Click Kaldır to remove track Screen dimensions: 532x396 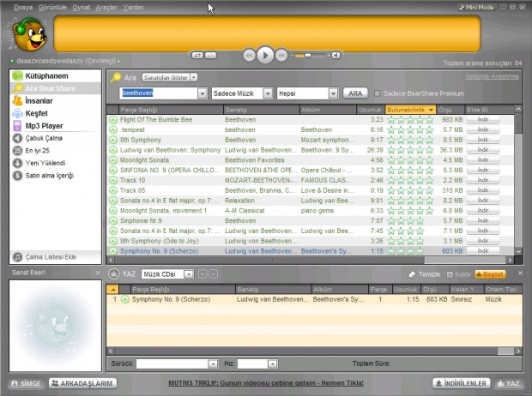458,274
